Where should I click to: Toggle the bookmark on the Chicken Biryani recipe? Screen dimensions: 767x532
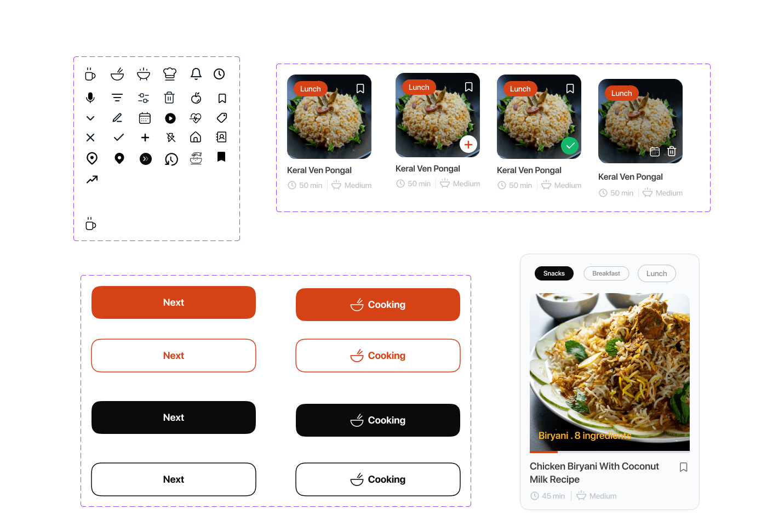point(684,467)
